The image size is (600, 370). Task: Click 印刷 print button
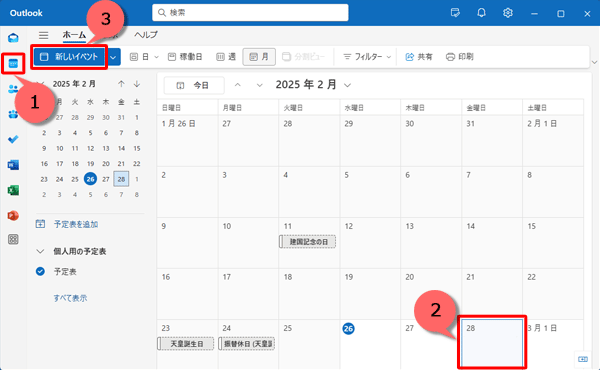[460, 57]
